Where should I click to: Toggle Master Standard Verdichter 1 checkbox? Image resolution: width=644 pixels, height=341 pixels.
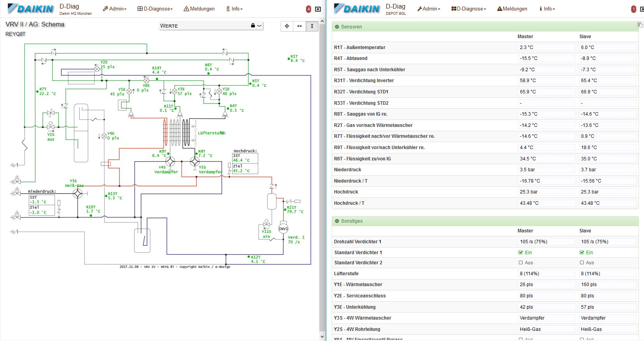coord(521,252)
